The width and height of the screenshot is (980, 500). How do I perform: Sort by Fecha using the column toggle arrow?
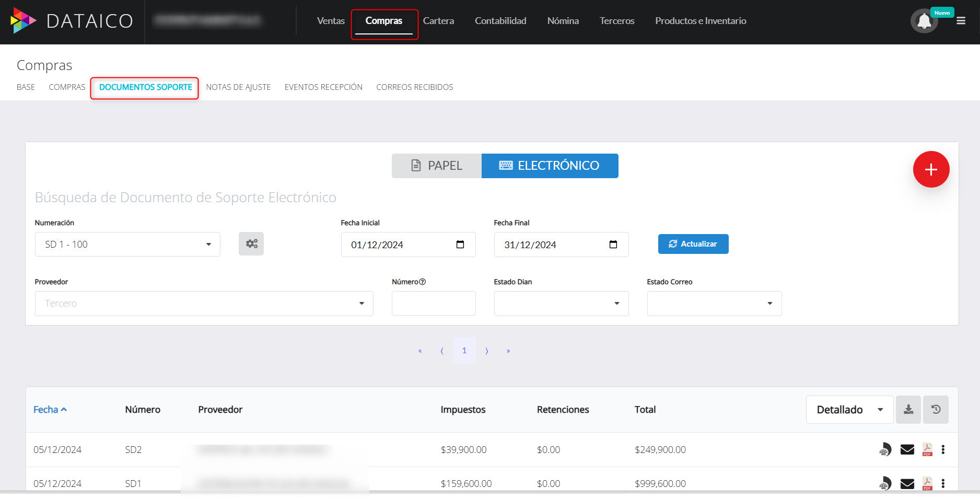(64, 409)
